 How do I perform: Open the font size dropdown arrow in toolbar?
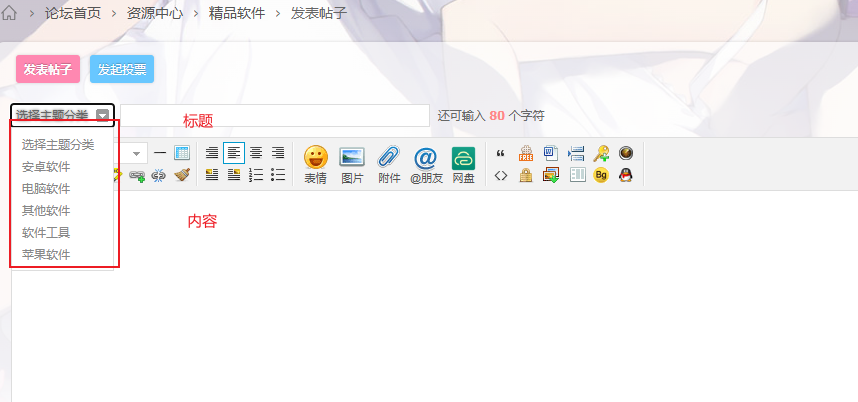click(135, 153)
